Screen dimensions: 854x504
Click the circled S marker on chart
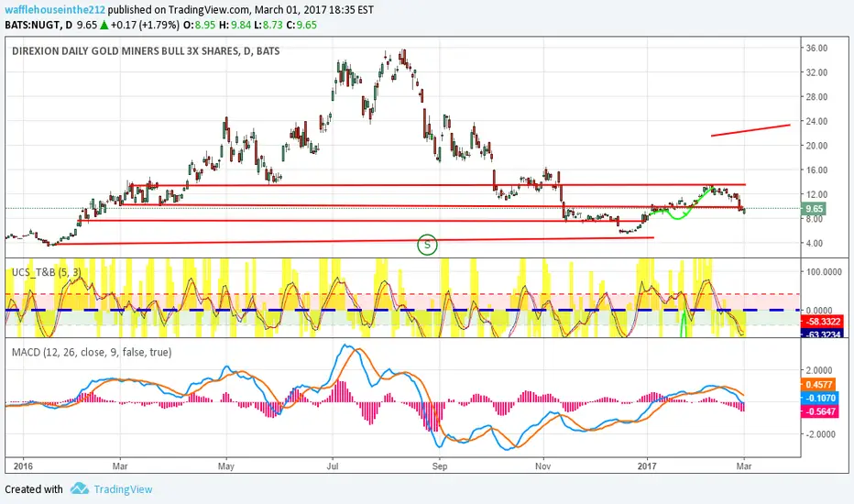(427, 245)
